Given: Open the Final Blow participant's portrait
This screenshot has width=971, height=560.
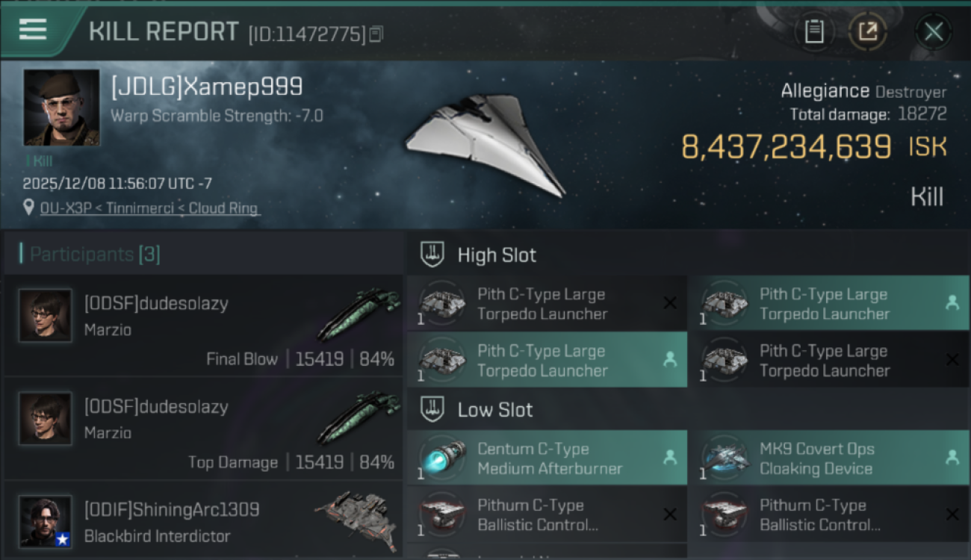Looking at the screenshot, I should pyautogui.click(x=46, y=316).
